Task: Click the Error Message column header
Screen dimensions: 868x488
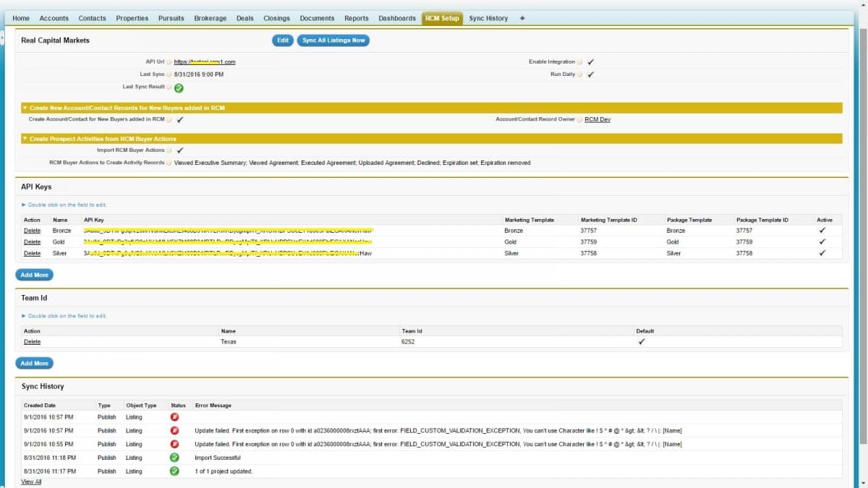Action: pos(213,406)
